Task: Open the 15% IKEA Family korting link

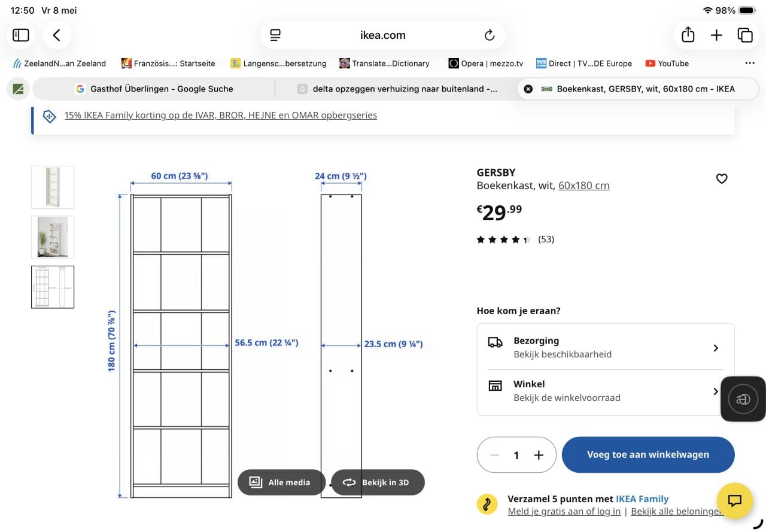Action: click(221, 115)
